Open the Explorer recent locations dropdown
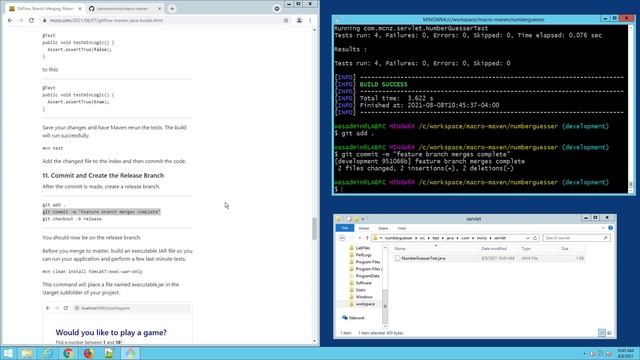The height and width of the screenshot is (360, 640). point(360,238)
